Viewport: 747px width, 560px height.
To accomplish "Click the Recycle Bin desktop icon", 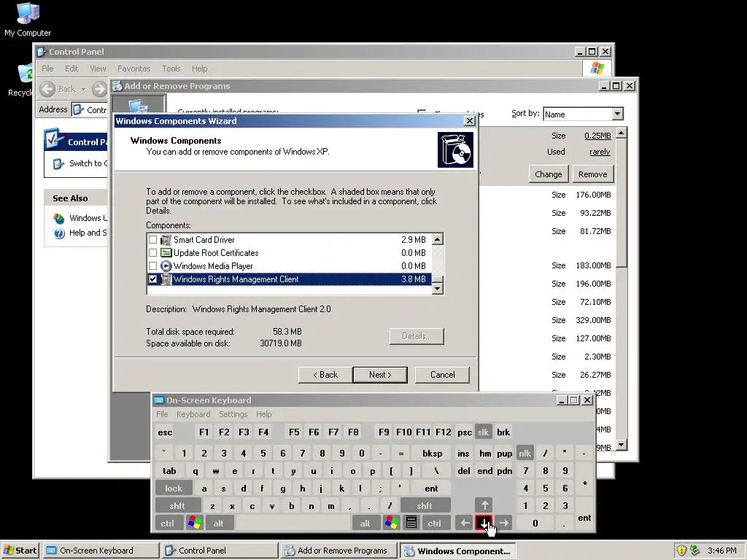I will [x=25, y=74].
